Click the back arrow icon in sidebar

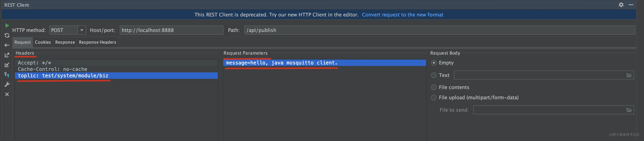click(7, 45)
